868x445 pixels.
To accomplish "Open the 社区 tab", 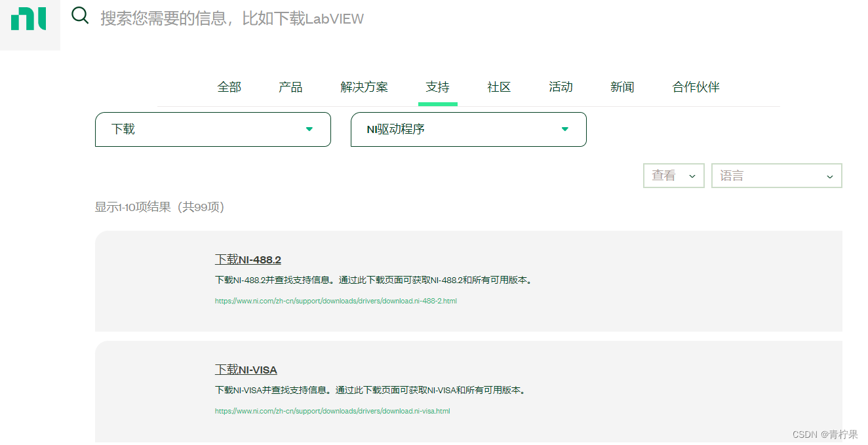I will [x=499, y=87].
